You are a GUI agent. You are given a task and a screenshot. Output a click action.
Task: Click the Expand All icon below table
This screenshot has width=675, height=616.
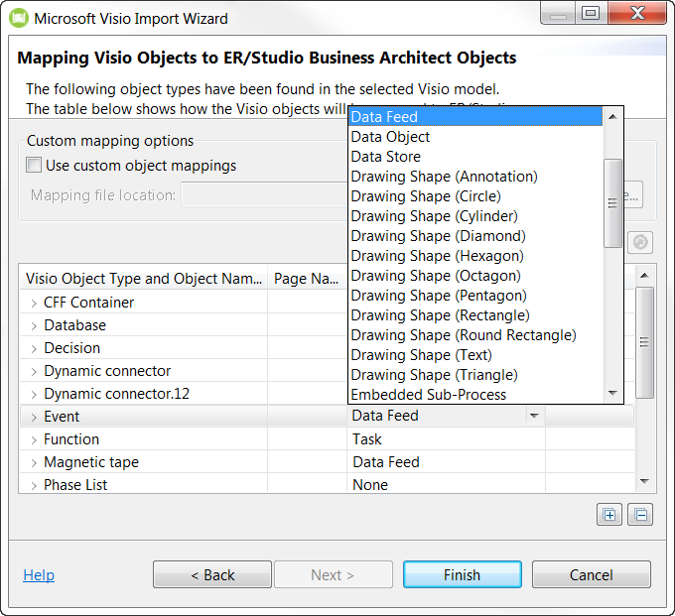(608, 515)
